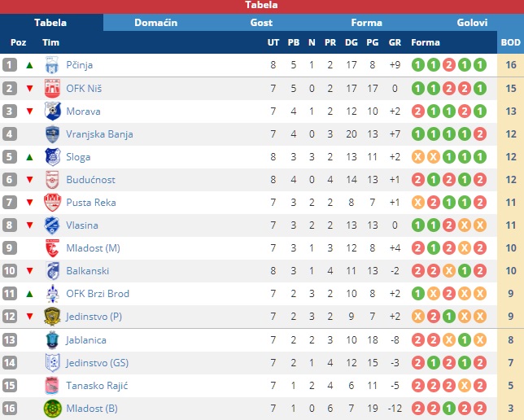
Task: Click Pčinja's red loss form badge
Action: (x=449, y=65)
